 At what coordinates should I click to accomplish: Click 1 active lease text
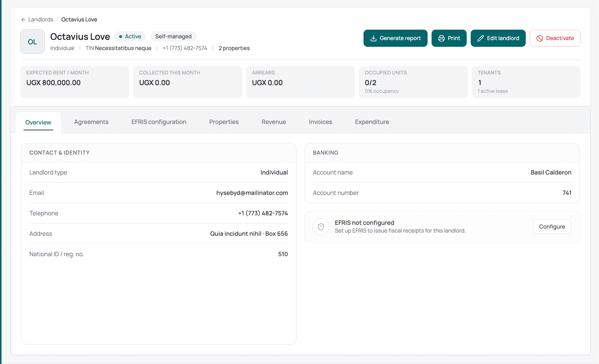(x=493, y=91)
